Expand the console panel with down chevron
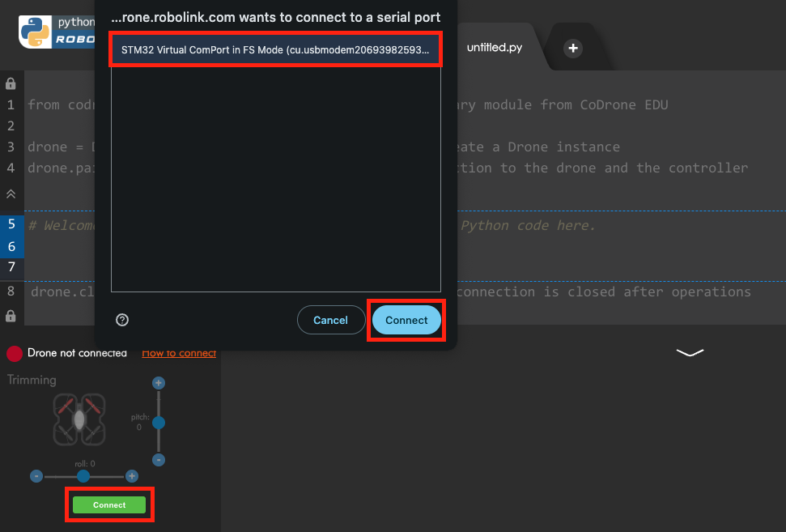 (x=690, y=352)
